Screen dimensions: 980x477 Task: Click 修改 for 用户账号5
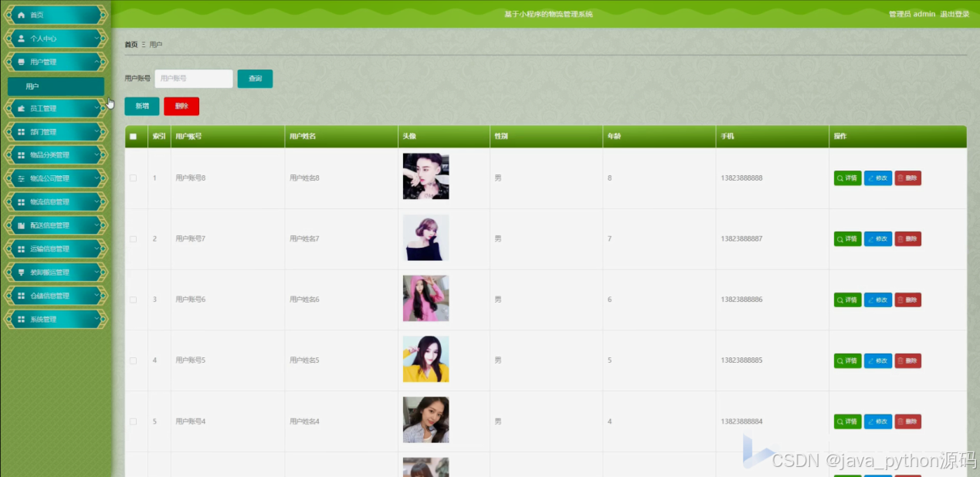point(878,360)
